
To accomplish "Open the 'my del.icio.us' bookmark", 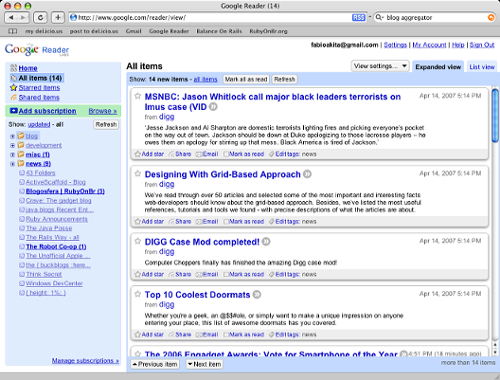I will coord(44,31).
